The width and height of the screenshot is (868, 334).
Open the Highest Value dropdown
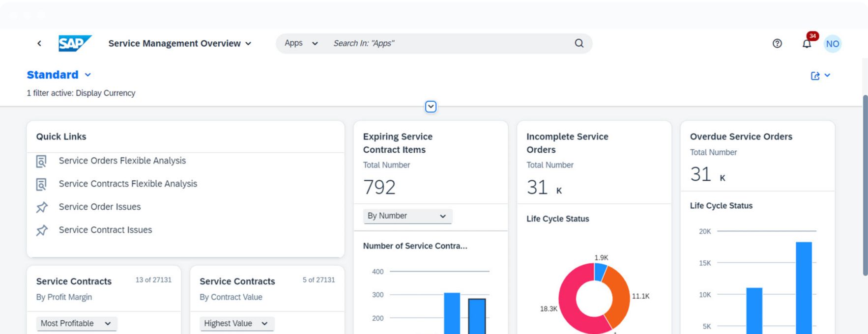pyautogui.click(x=236, y=323)
